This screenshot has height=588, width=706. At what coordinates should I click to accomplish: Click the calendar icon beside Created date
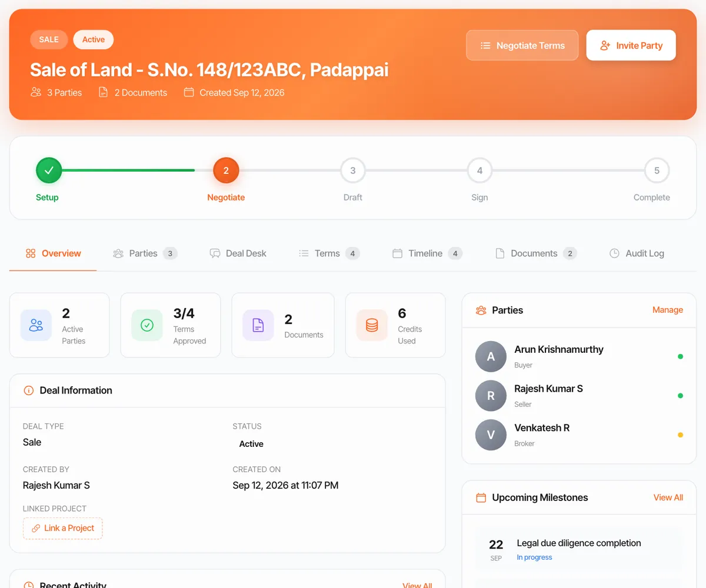[189, 92]
